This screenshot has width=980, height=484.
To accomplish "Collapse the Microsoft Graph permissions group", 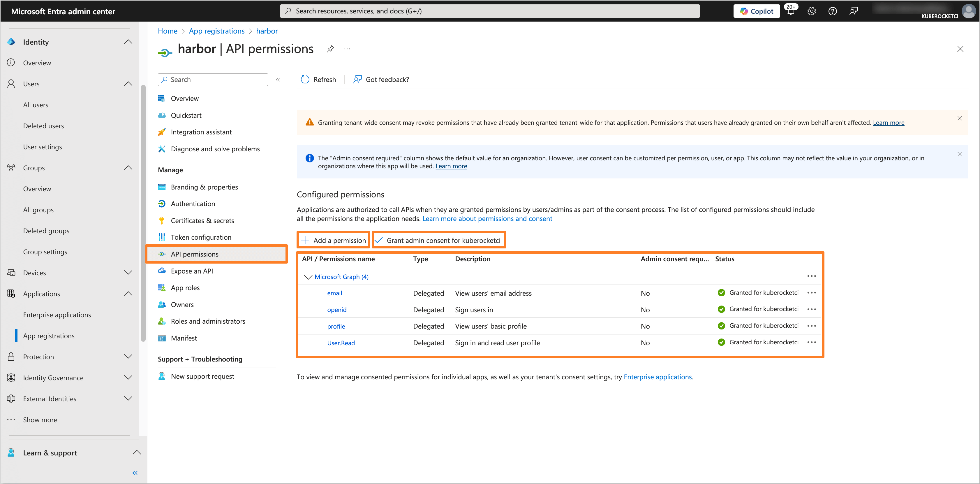I will (308, 277).
